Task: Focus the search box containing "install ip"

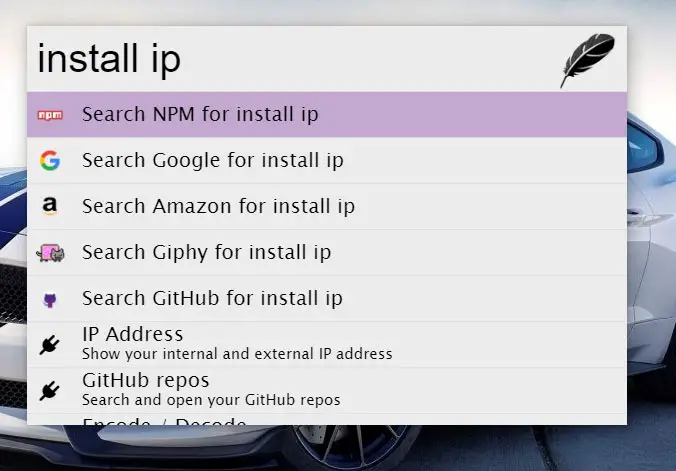Action: pos(290,60)
